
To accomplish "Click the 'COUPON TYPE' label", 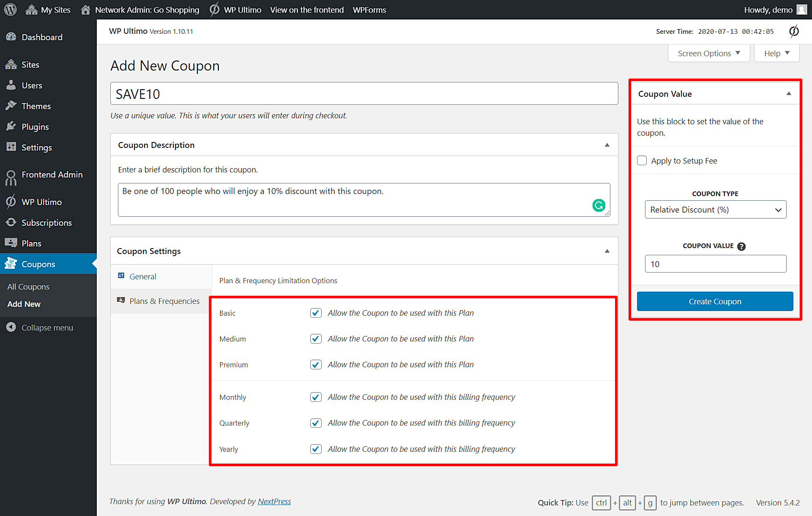I will pyautogui.click(x=715, y=194).
